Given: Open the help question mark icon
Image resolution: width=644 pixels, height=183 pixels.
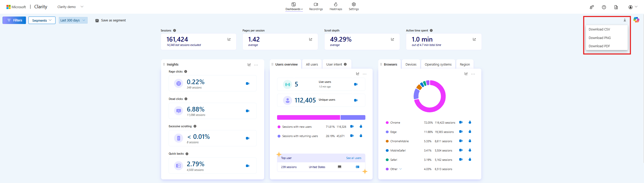Looking at the screenshot, I should 604,7.
